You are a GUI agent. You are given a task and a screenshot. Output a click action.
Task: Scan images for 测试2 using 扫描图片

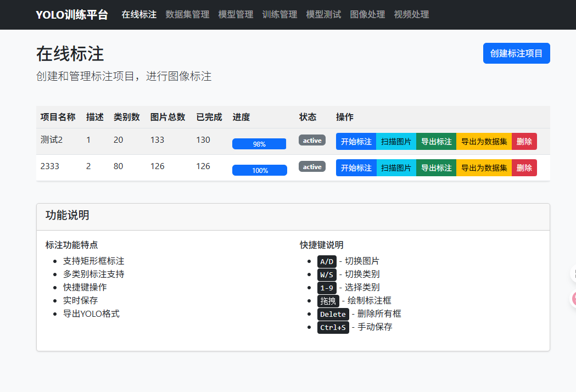click(x=396, y=141)
